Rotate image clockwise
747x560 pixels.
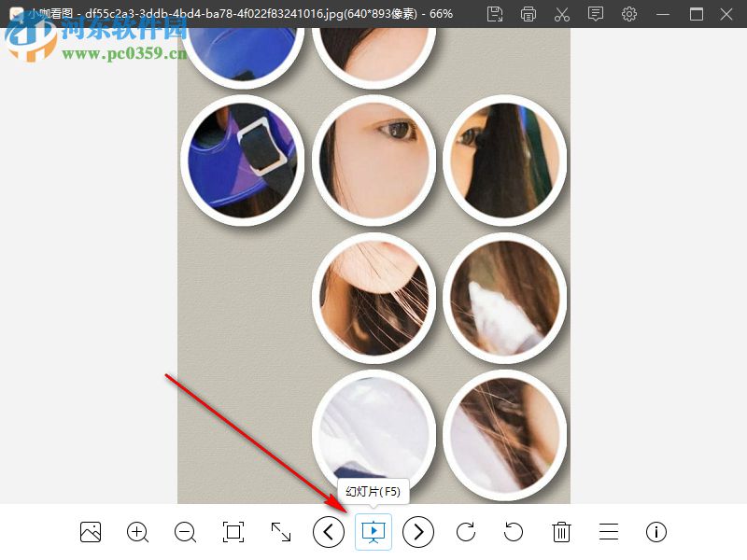pos(466,532)
